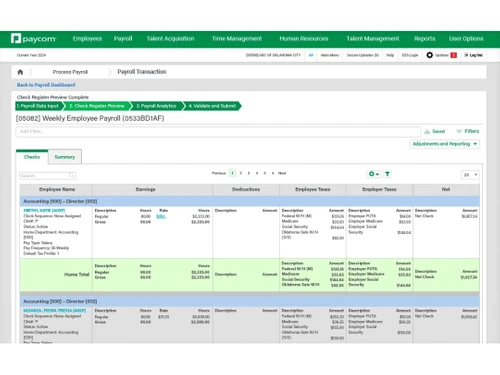The height and width of the screenshot is (375, 500).
Task: Go to Previous page in pagination
Action: click(x=219, y=173)
